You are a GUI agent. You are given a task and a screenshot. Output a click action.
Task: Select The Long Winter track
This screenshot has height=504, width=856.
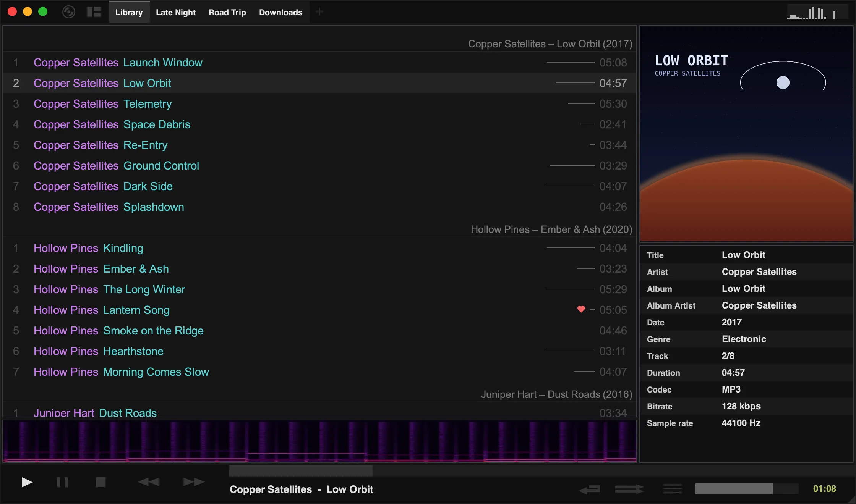[x=320, y=289]
